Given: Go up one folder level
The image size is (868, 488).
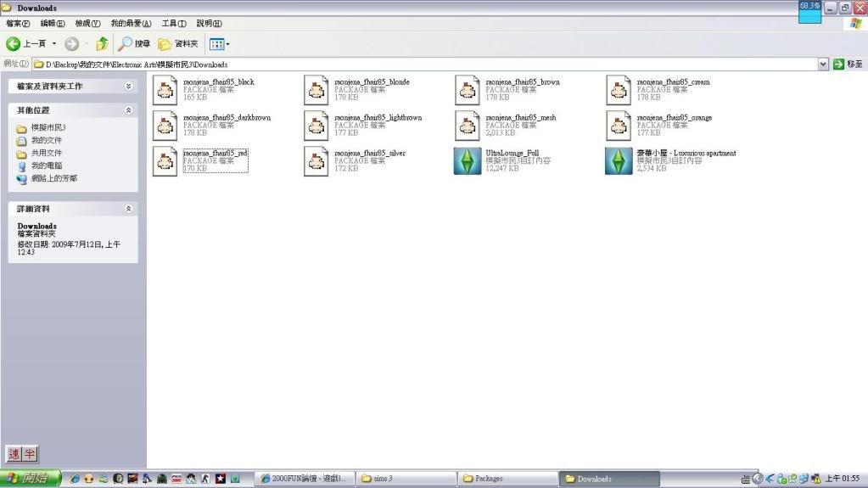Looking at the screenshot, I should [x=102, y=43].
